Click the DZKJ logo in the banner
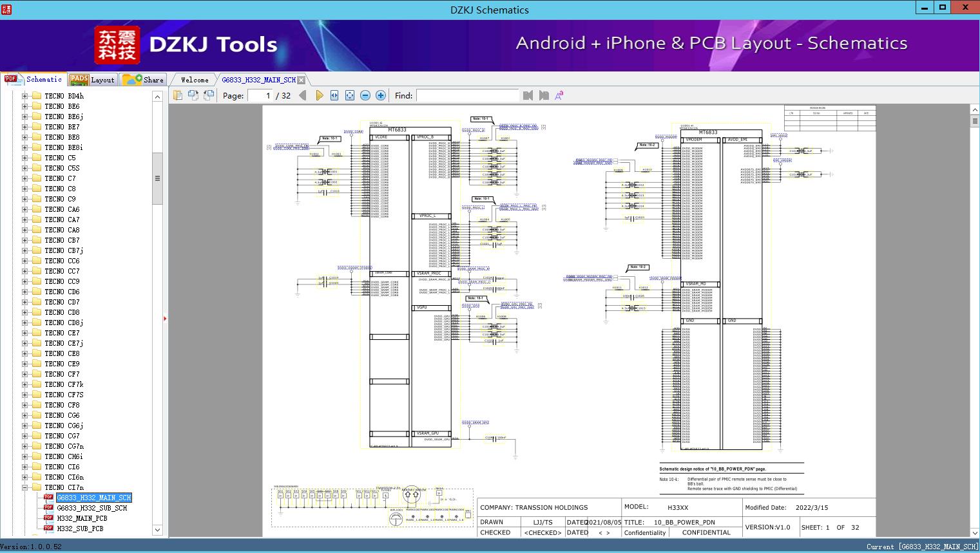This screenshot has height=553, width=980. [x=117, y=45]
